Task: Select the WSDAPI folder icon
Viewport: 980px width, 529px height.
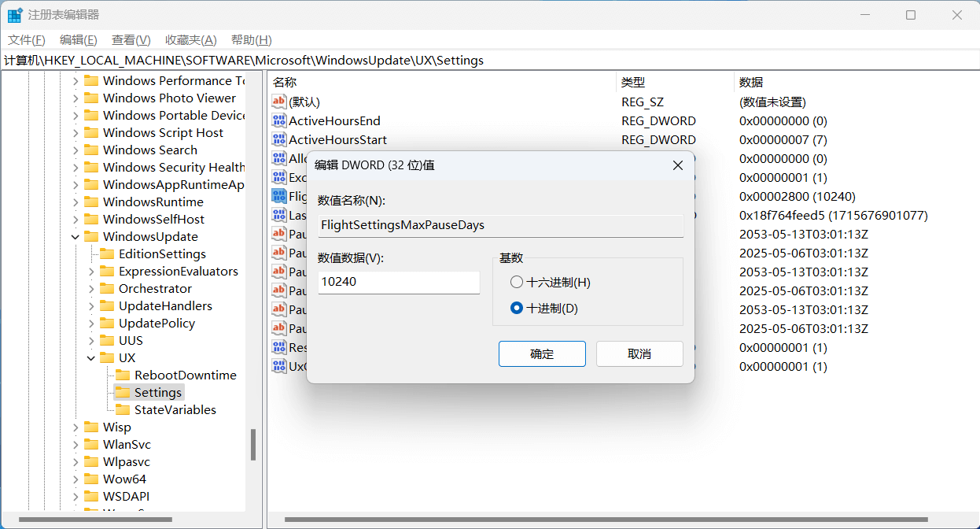Action: coord(91,496)
